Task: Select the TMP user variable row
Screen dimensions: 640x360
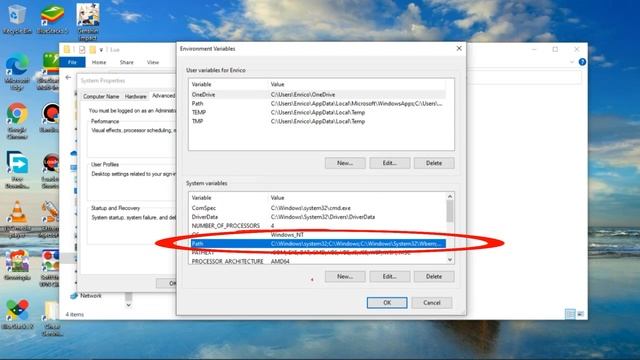Action: point(318,121)
